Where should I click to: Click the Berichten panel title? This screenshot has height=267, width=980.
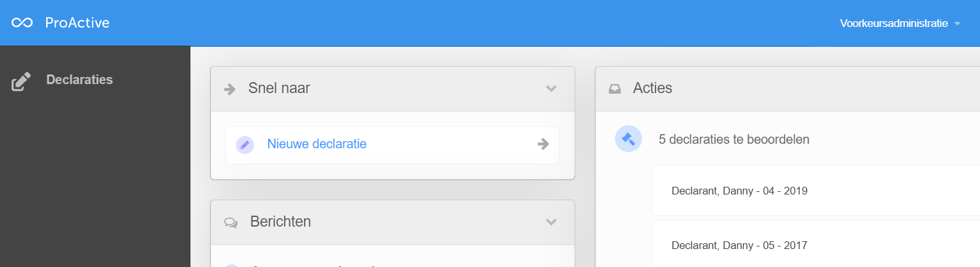pos(280,222)
